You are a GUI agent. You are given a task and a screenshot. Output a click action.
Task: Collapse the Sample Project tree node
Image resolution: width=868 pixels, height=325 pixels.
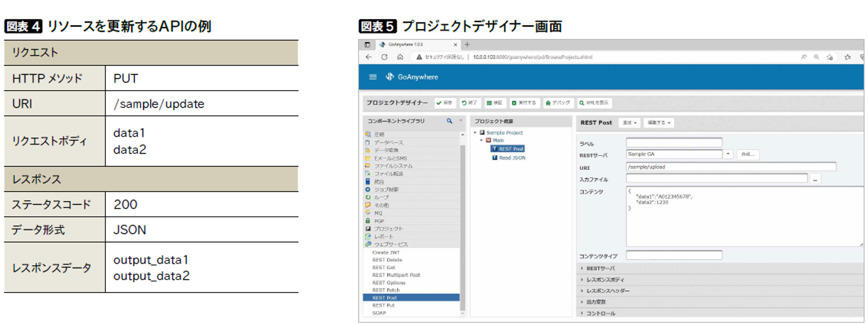coord(475,133)
